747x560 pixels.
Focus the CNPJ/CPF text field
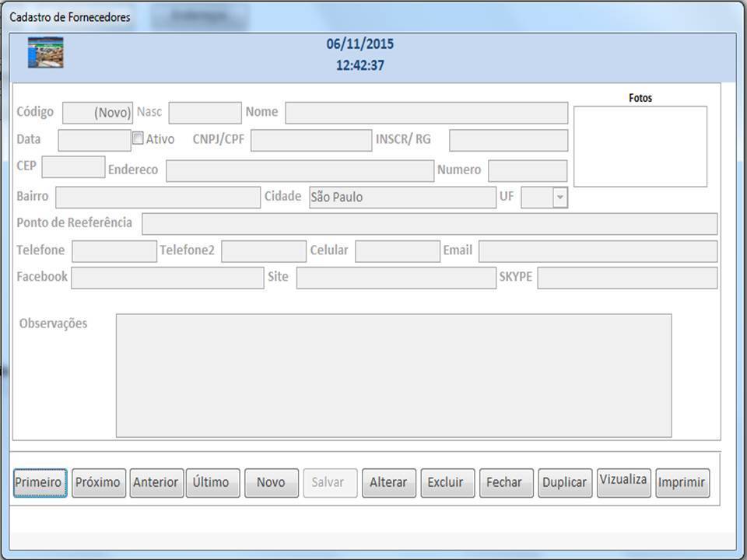click(x=310, y=140)
